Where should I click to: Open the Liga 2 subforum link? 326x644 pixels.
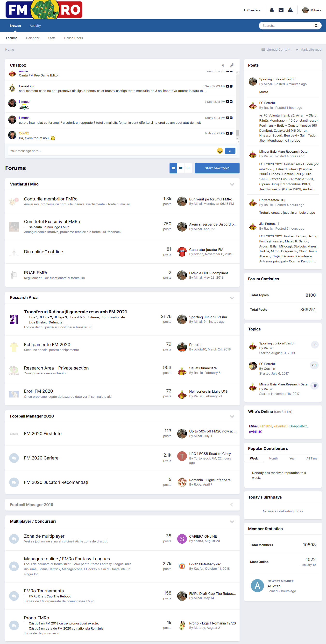[47, 317]
